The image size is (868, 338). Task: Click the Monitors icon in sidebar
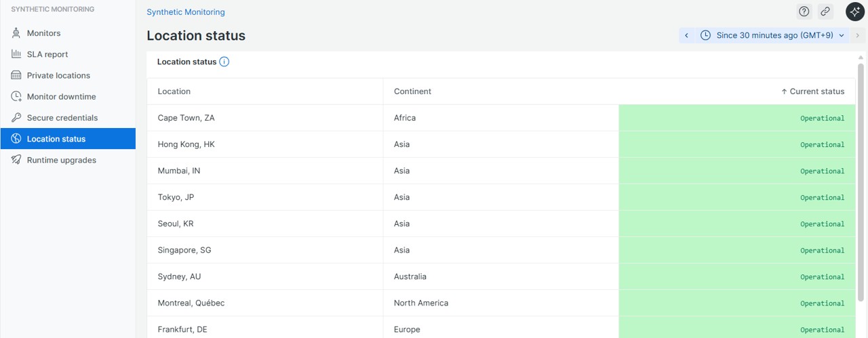pos(16,33)
